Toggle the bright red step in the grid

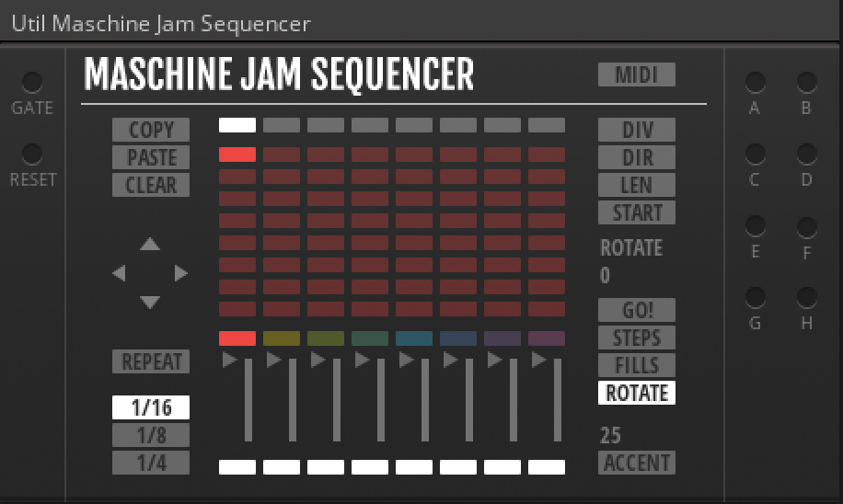point(237,155)
